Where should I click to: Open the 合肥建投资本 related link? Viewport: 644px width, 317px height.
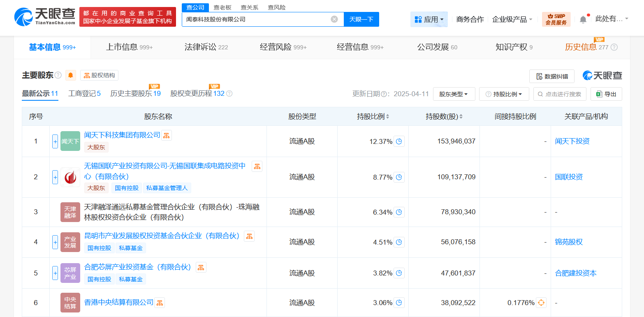point(576,273)
